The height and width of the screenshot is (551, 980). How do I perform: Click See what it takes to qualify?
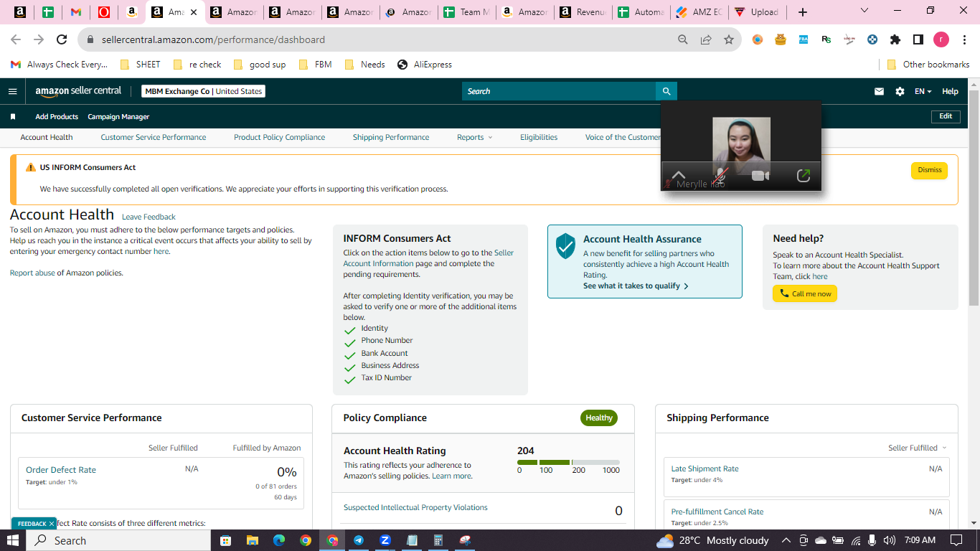click(636, 286)
